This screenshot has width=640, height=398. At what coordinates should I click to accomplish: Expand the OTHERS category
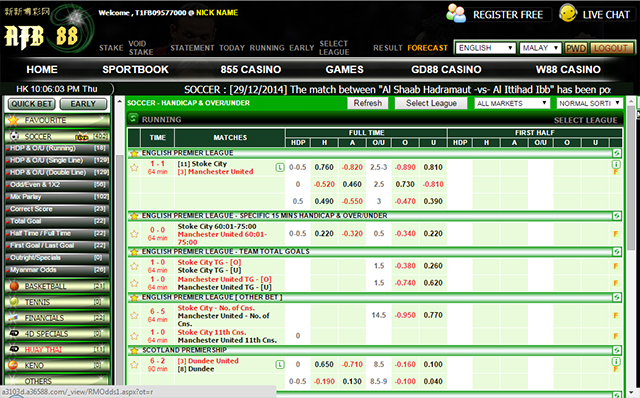pyautogui.click(x=57, y=381)
